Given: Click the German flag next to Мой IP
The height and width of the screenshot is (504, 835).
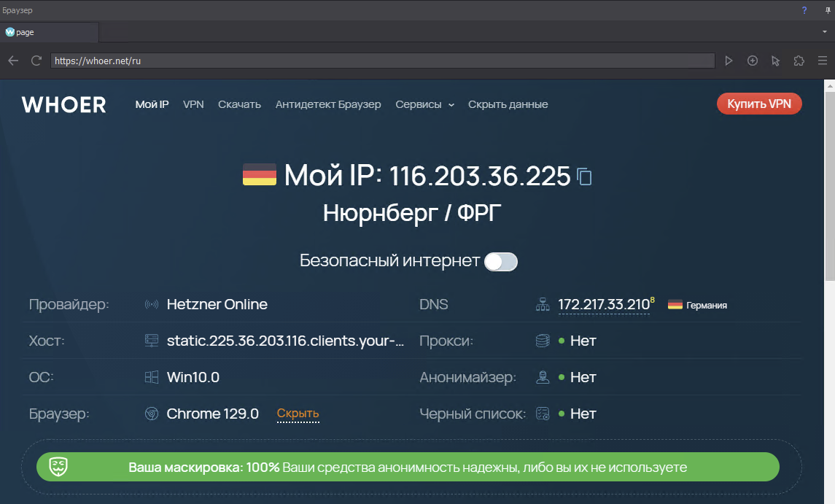Looking at the screenshot, I should click(260, 174).
